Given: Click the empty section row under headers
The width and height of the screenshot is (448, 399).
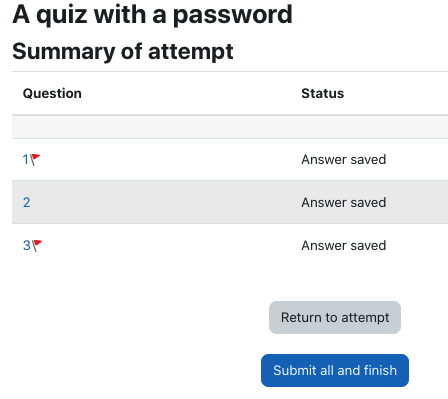Looking at the screenshot, I should (230, 127).
